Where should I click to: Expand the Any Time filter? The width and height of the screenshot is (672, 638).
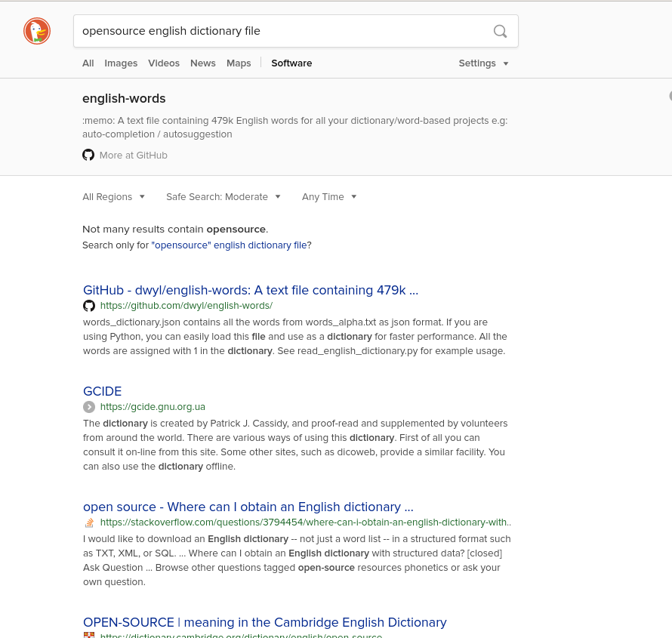[x=329, y=197]
